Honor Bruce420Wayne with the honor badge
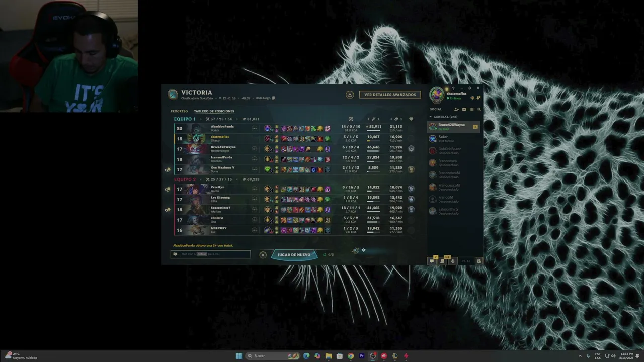The image size is (644, 362). tap(411, 149)
